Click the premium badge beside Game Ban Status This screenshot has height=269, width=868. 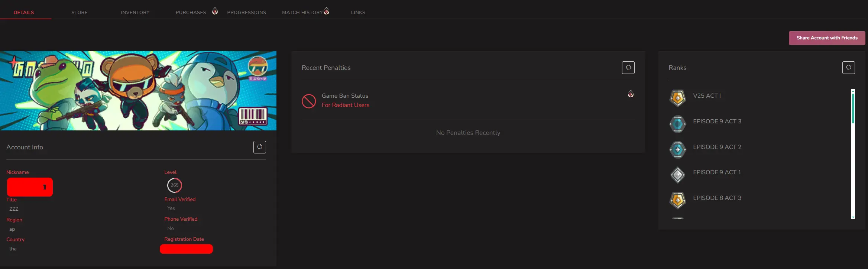(x=631, y=94)
